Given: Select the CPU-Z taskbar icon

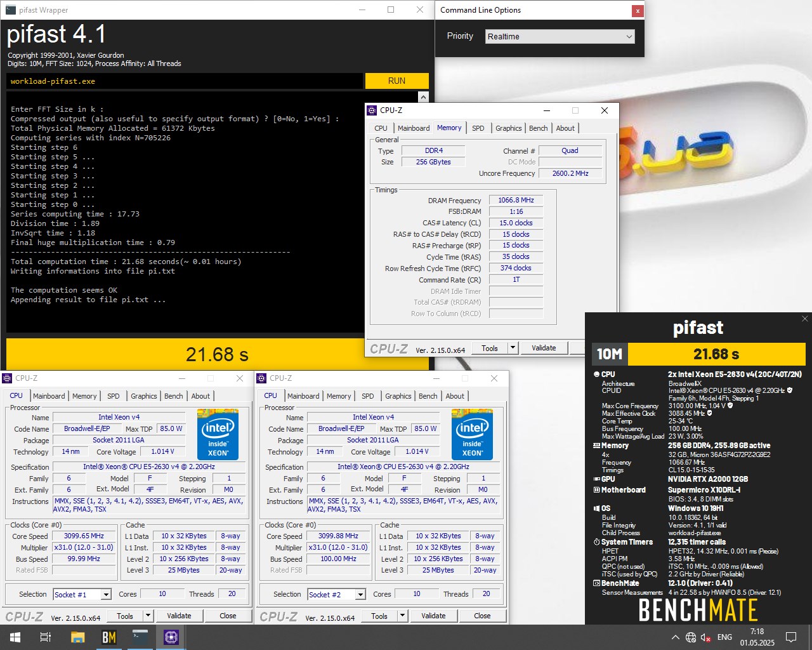Looking at the screenshot, I should pyautogui.click(x=171, y=637).
